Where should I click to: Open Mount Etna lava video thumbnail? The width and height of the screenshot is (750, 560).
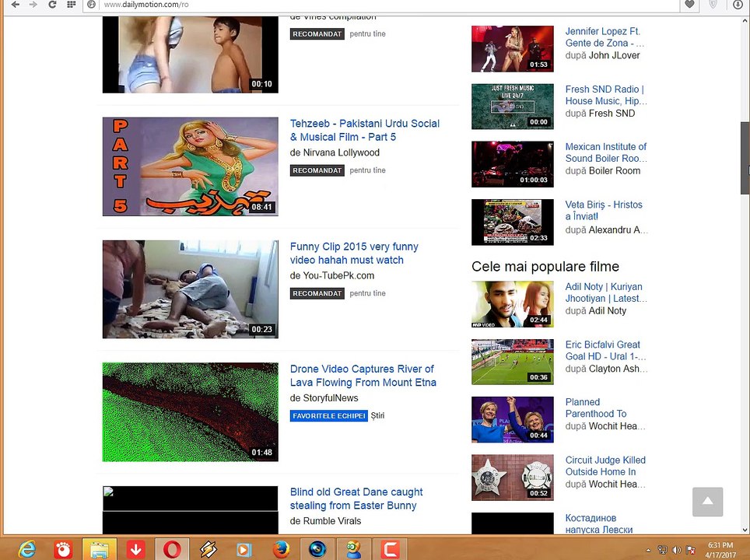pos(191,411)
